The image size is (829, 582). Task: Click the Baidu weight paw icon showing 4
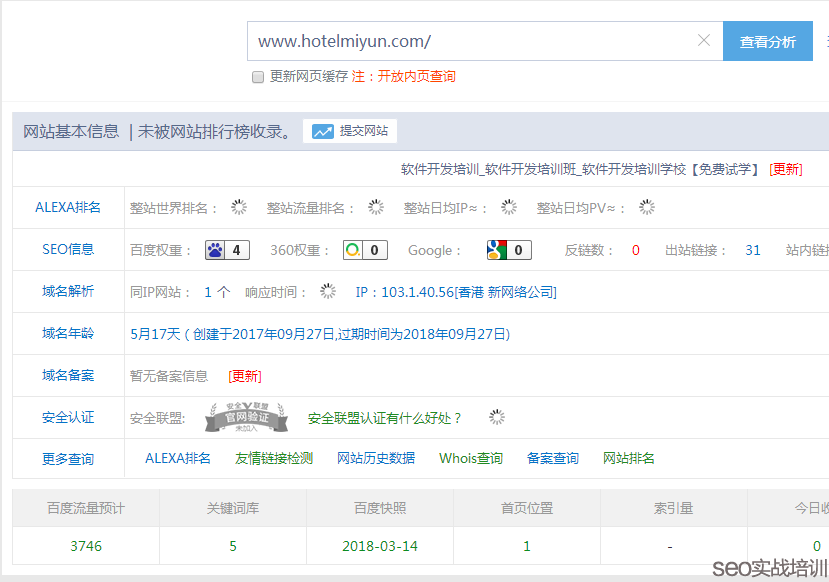coord(216,250)
